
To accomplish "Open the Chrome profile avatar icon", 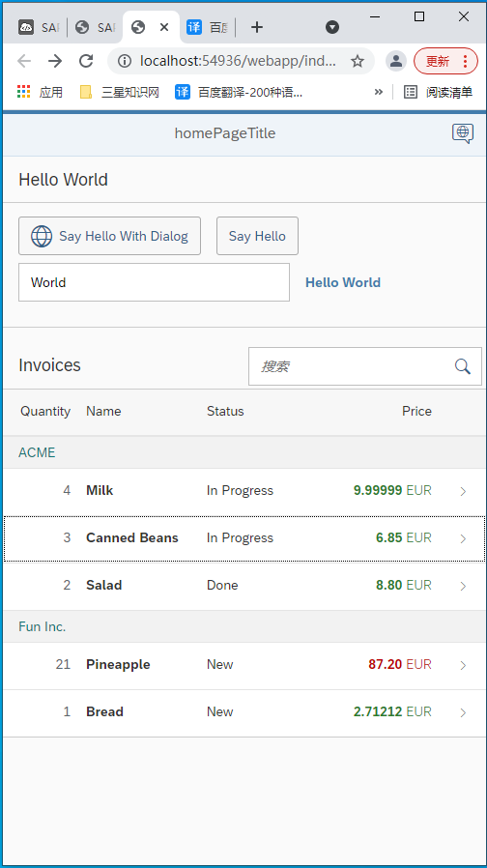I will tap(396, 61).
